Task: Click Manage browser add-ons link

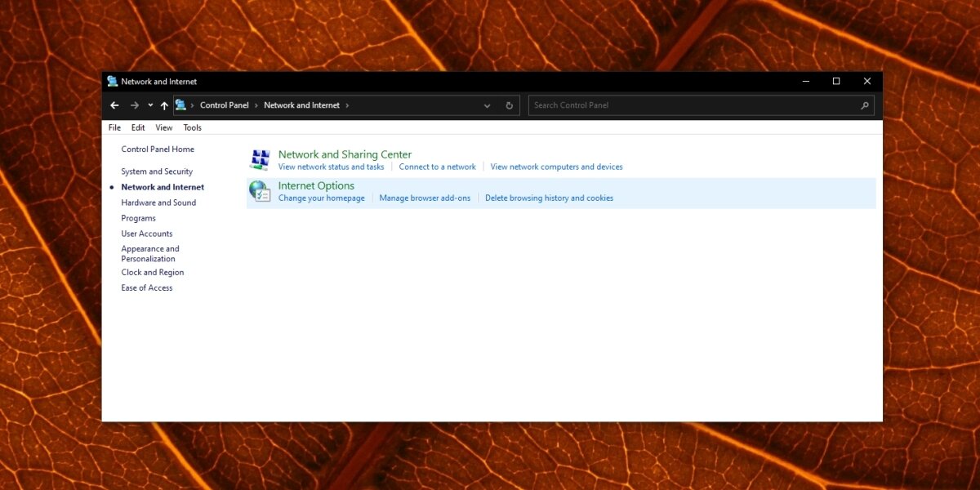Action: 425,198
